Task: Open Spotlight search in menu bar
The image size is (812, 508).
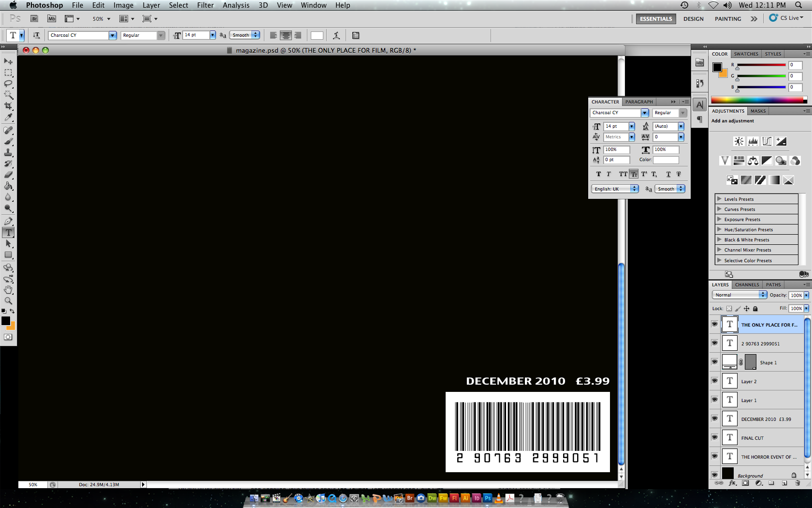Action: pyautogui.click(x=798, y=5)
